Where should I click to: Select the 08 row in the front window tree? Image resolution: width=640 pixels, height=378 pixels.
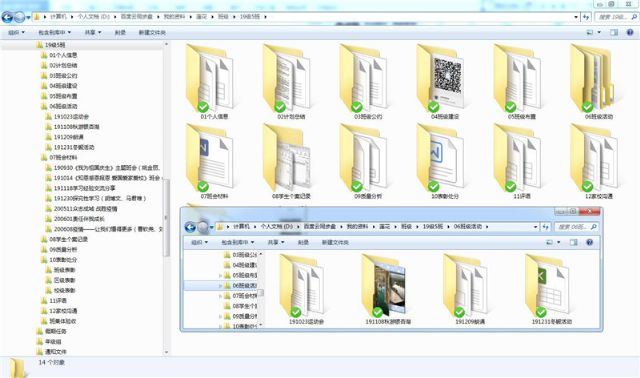click(240, 306)
